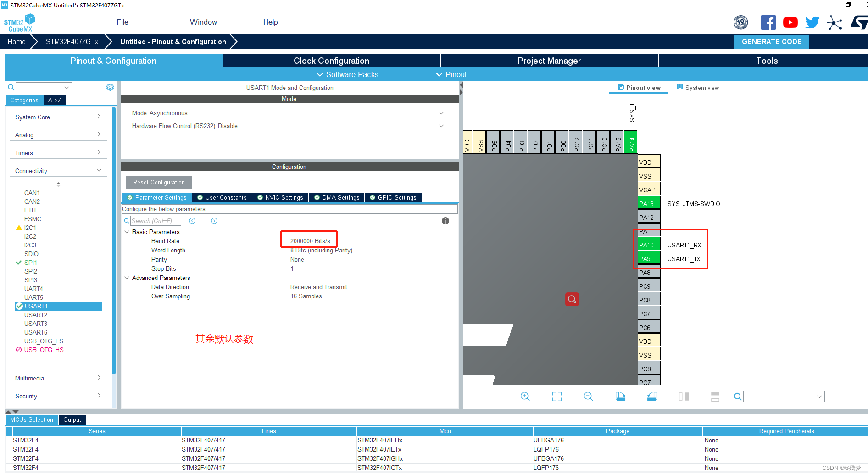Switch to System view
The image size is (868, 475).
[x=698, y=88]
